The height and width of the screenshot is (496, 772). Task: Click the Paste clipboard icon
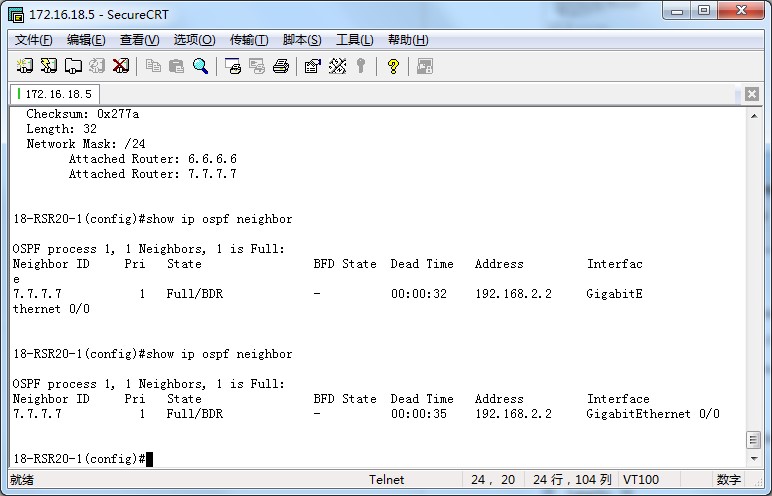177,66
